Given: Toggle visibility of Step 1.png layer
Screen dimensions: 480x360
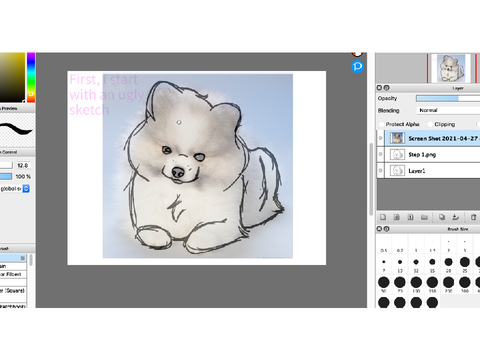Looking at the screenshot, I should [x=380, y=154].
